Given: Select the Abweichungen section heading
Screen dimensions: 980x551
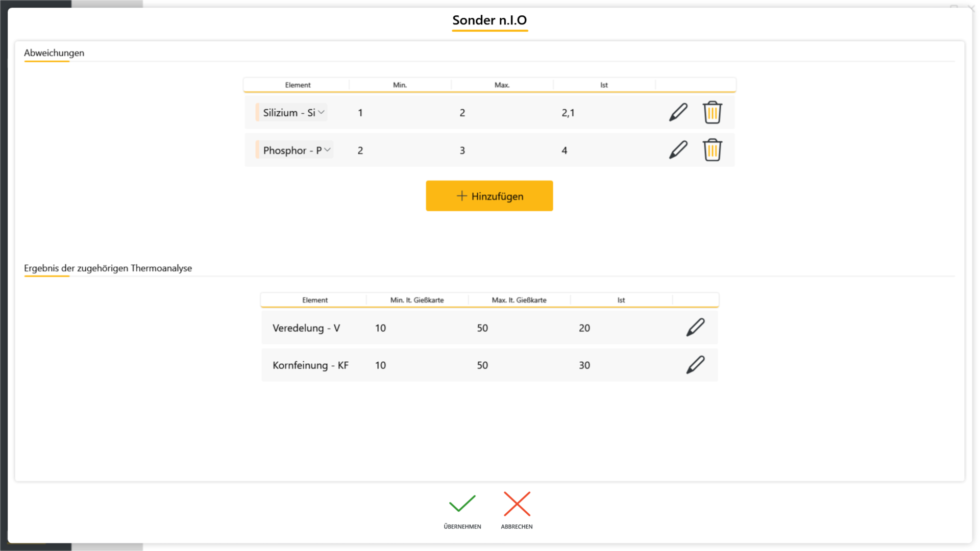Looking at the screenshot, I should (x=54, y=53).
